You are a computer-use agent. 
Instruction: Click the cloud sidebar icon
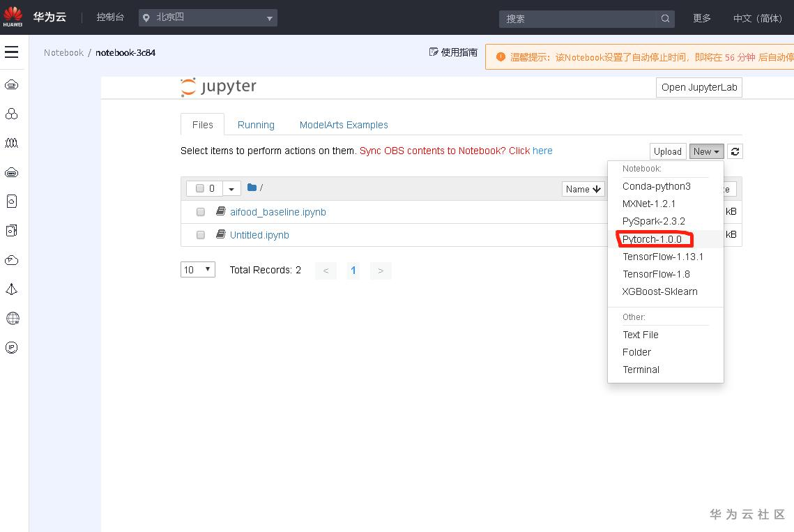click(12, 260)
